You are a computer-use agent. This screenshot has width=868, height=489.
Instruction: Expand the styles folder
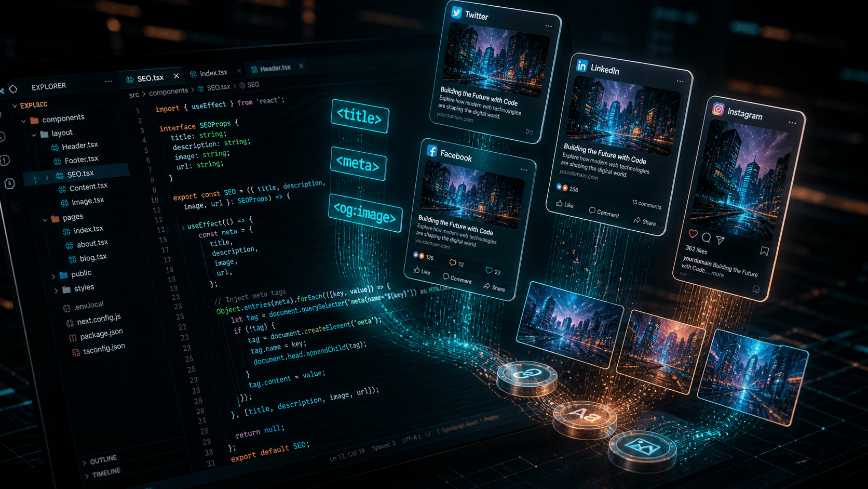56,290
